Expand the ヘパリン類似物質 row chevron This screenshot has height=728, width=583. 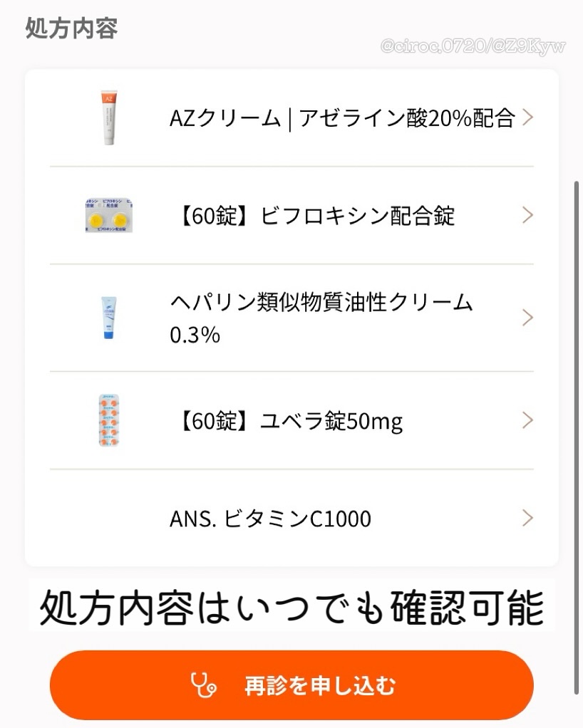click(527, 318)
